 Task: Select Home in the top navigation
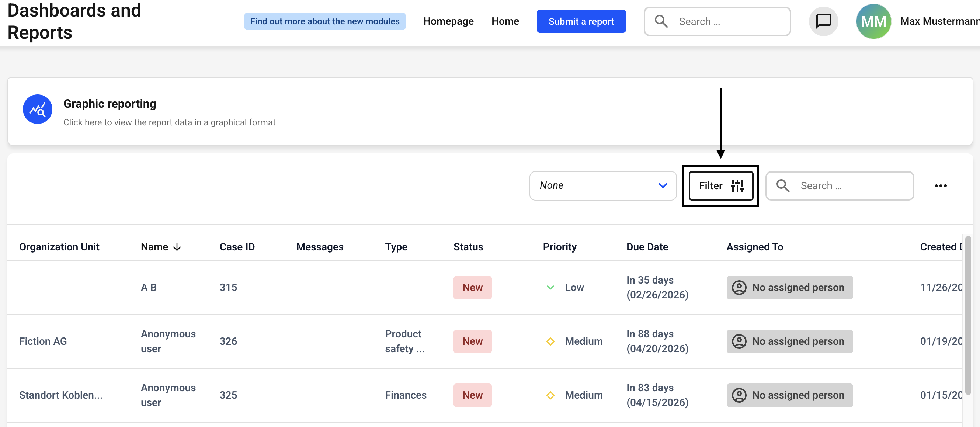505,21
